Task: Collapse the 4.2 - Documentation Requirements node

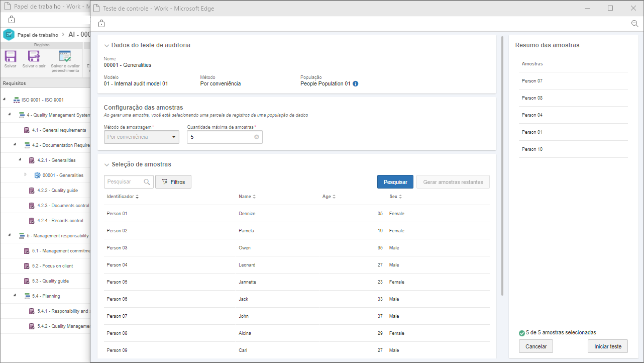Action: pyautogui.click(x=15, y=145)
